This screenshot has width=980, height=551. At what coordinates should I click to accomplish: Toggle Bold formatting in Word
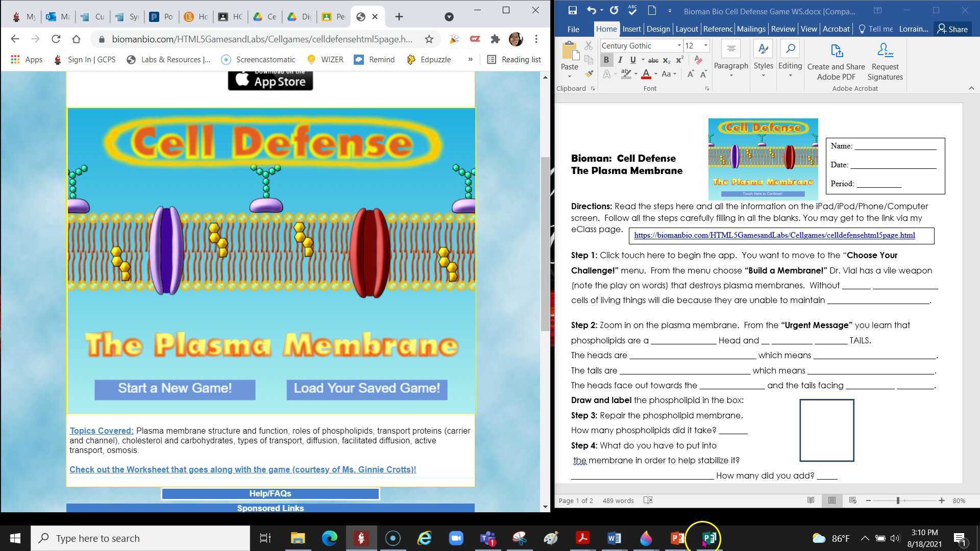(606, 60)
